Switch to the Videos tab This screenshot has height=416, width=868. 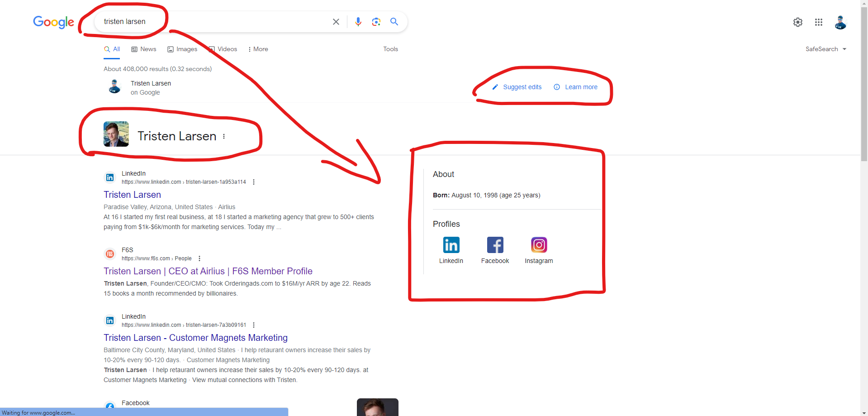click(223, 49)
